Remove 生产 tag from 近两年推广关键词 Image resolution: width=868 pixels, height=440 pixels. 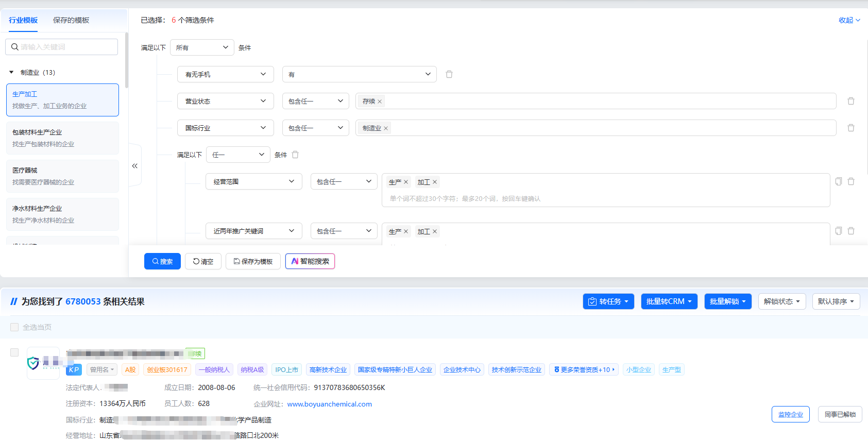[406, 231]
